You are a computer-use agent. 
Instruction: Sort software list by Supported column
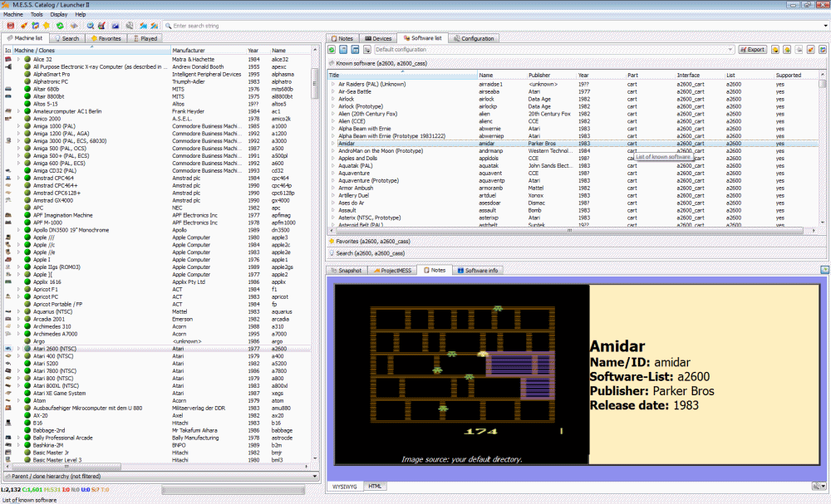795,76
